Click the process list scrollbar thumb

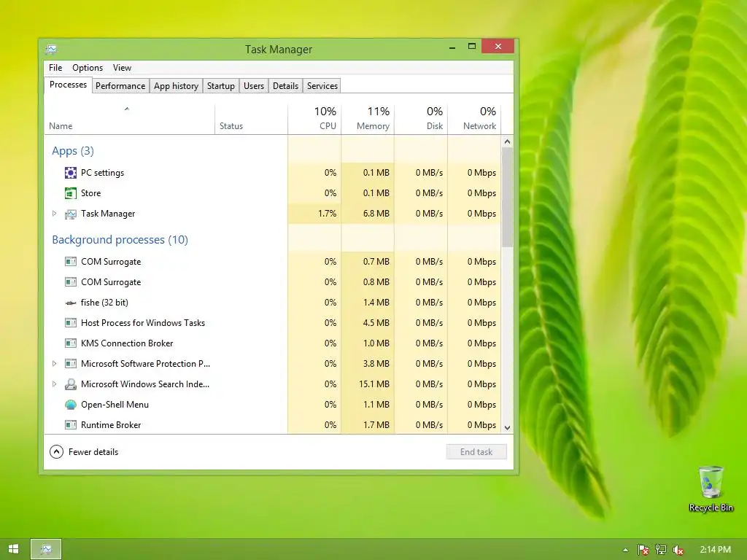coord(508,197)
